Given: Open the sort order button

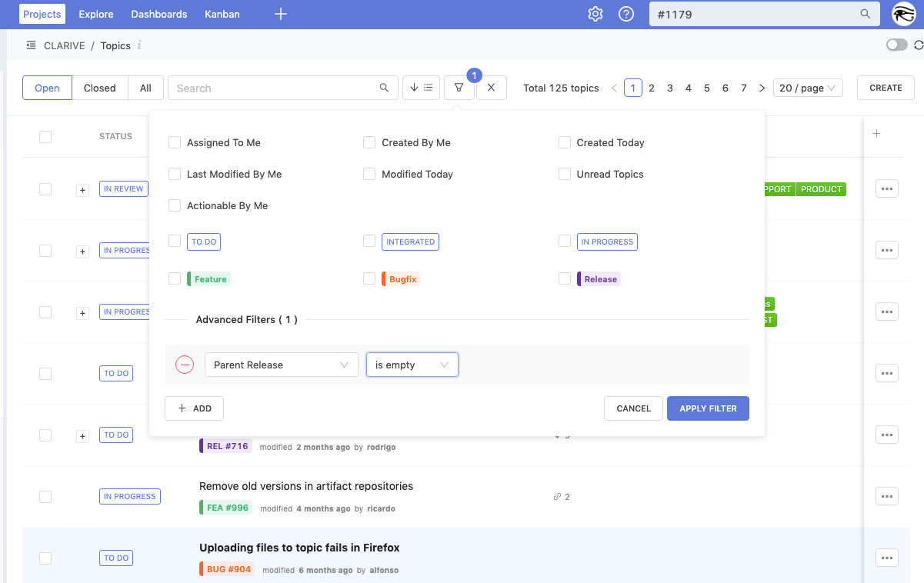Looking at the screenshot, I should click(422, 88).
